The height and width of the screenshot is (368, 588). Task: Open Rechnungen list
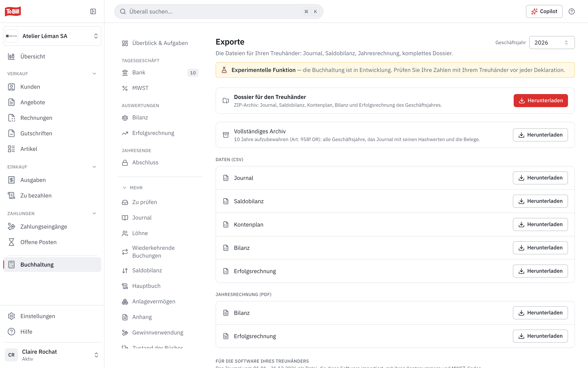pyautogui.click(x=52, y=118)
